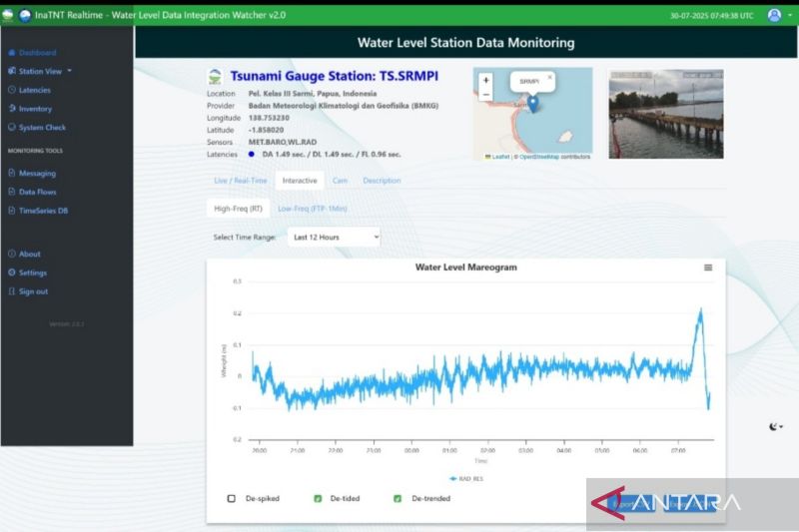Switch to the Low-Freq (FTP-1Min) tab
This screenshot has width=799, height=532.
pos(311,209)
